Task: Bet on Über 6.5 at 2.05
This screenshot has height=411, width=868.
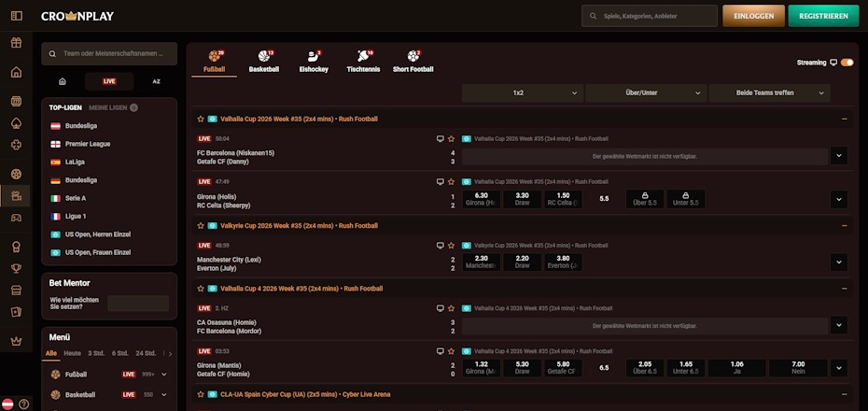Action: tap(645, 368)
